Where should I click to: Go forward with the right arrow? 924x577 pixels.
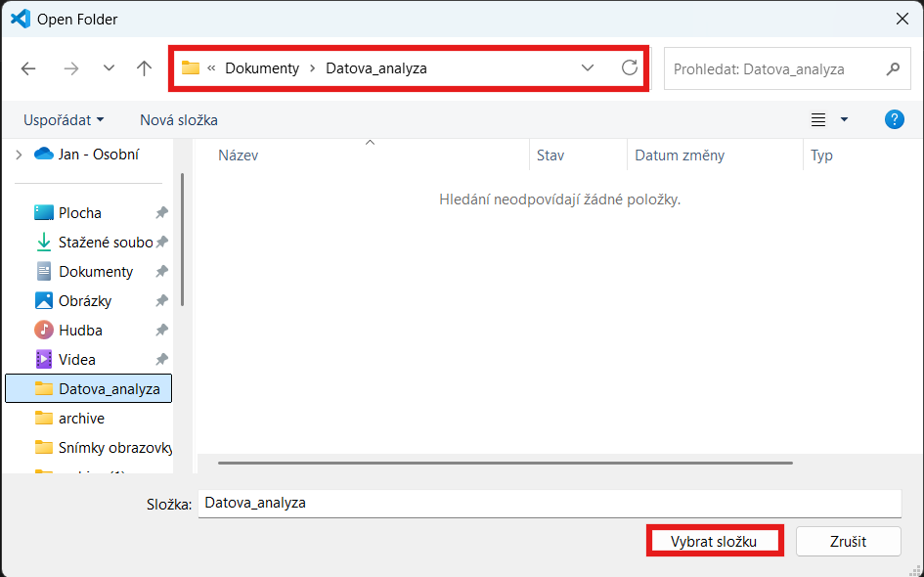(x=70, y=68)
